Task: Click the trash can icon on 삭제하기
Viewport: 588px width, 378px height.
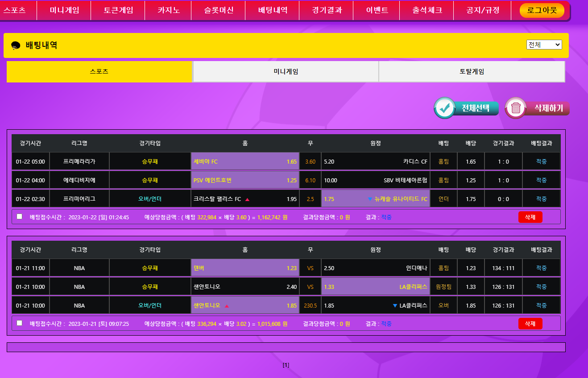Action: point(516,108)
